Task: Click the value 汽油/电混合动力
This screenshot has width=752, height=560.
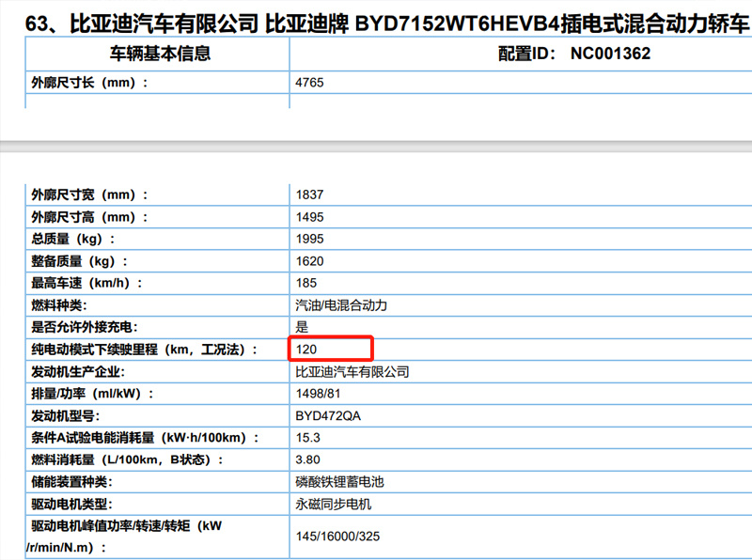Action: [x=341, y=305]
